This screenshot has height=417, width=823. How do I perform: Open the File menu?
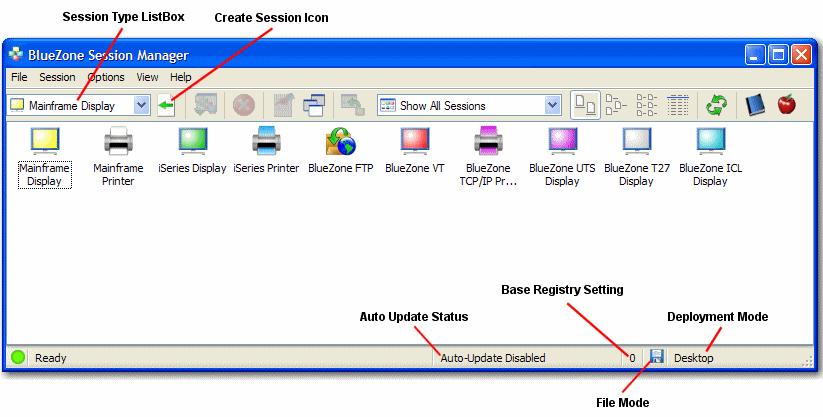tap(19, 77)
